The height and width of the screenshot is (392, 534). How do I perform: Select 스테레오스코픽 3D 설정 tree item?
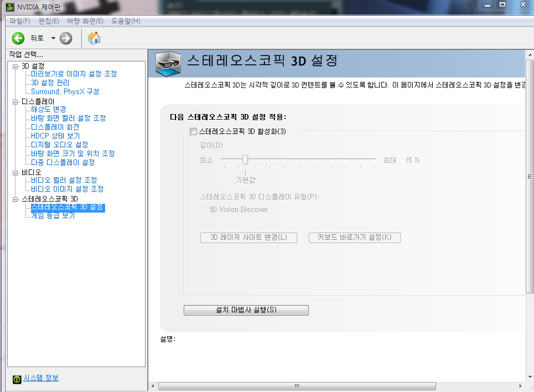[68, 207]
